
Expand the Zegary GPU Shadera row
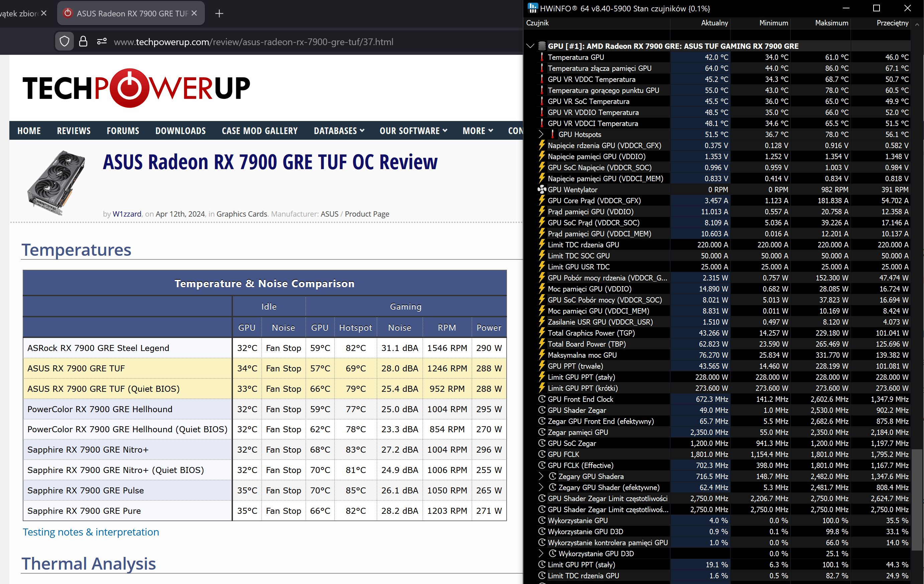tap(541, 476)
